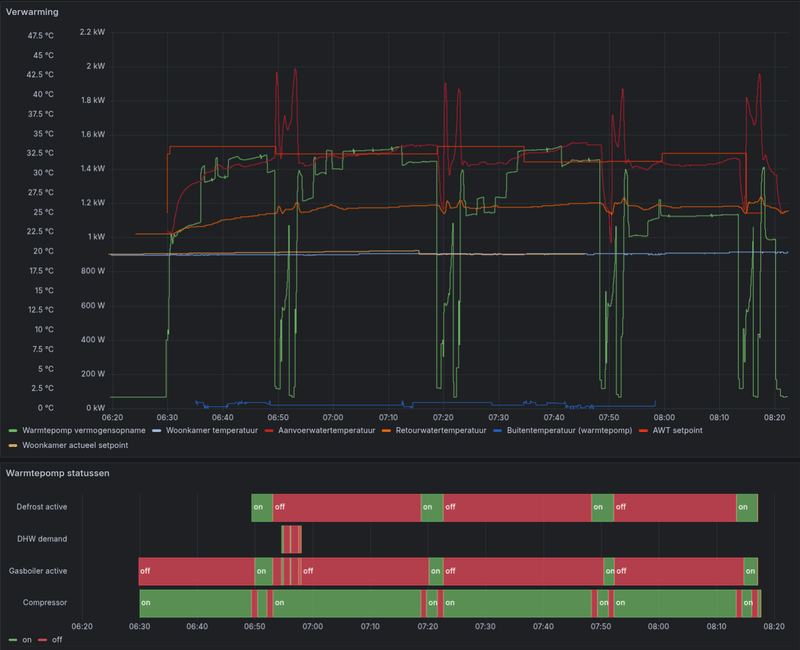Click the Retourwatertemperatuur legend label
Viewport: 800px width, 650px height.
pyautogui.click(x=441, y=430)
